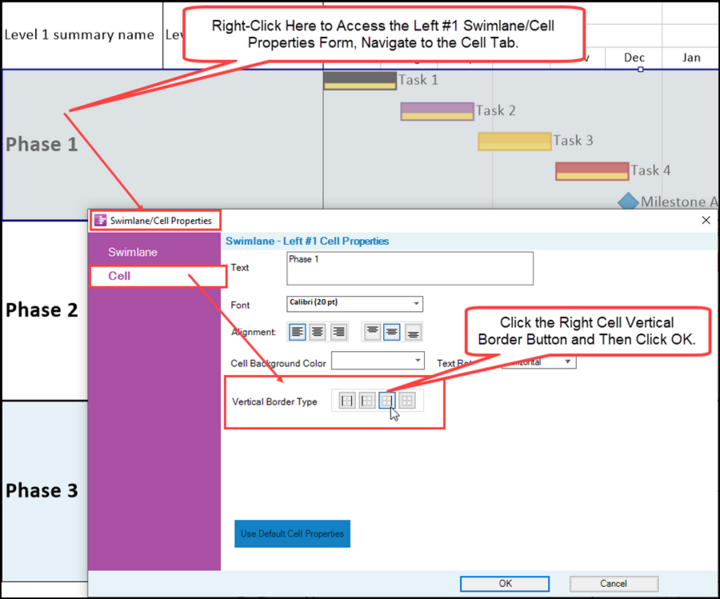Align text to the top vertically
720x599 pixels.
click(372, 332)
